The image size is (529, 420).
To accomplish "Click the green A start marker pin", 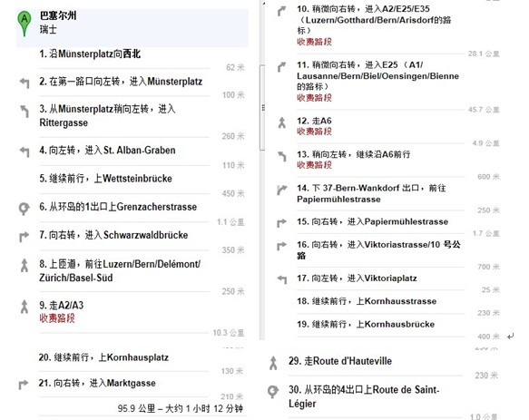I will 24,24.
